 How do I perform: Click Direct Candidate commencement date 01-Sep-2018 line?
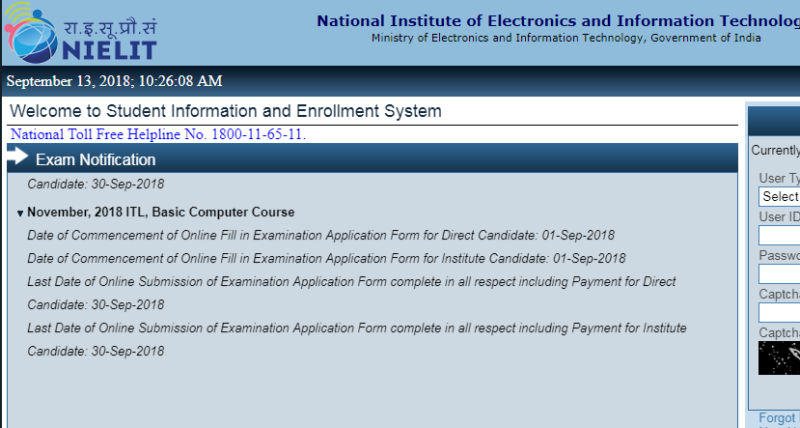coord(320,235)
